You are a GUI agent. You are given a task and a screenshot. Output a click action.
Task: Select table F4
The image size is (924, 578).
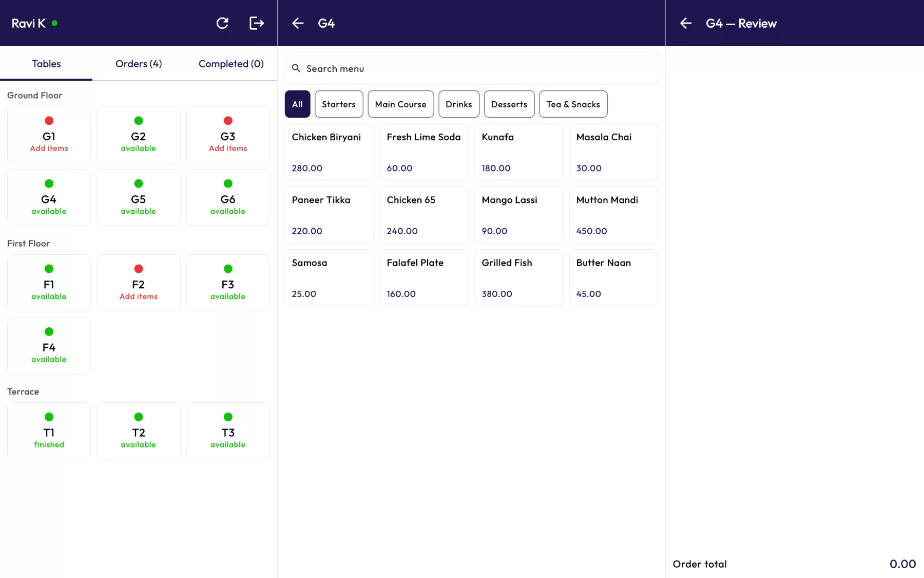point(49,345)
